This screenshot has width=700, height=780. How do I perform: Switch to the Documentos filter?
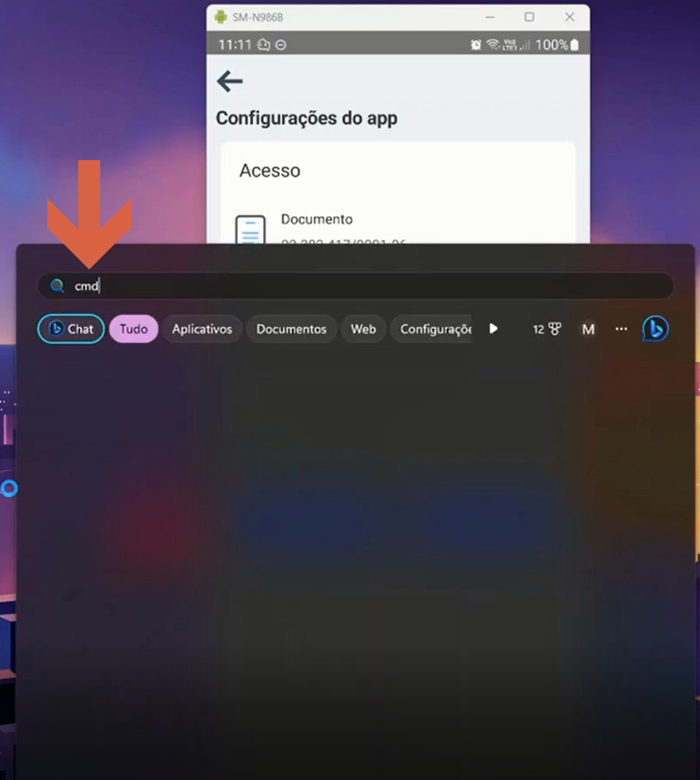click(291, 329)
